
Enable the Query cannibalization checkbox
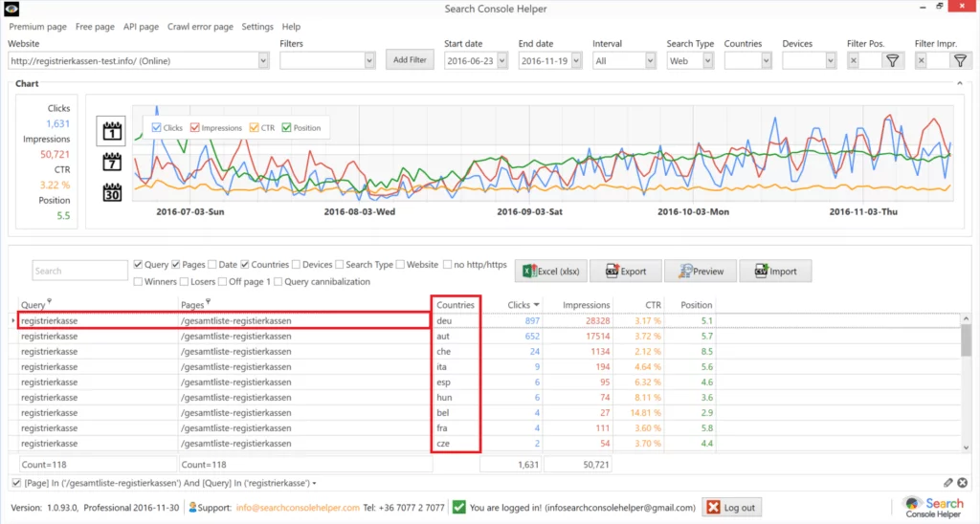pyautogui.click(x=278, y=282)
